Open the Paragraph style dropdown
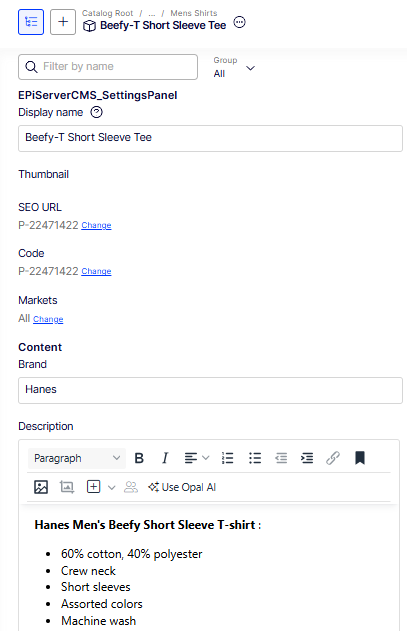This screenshot has width=407, height=631. [x=77, y=458]
